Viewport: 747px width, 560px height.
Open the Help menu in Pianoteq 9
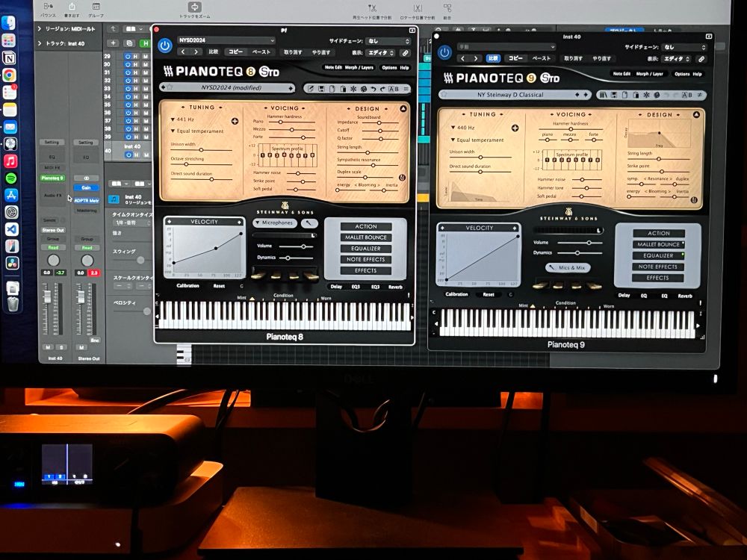698,74
